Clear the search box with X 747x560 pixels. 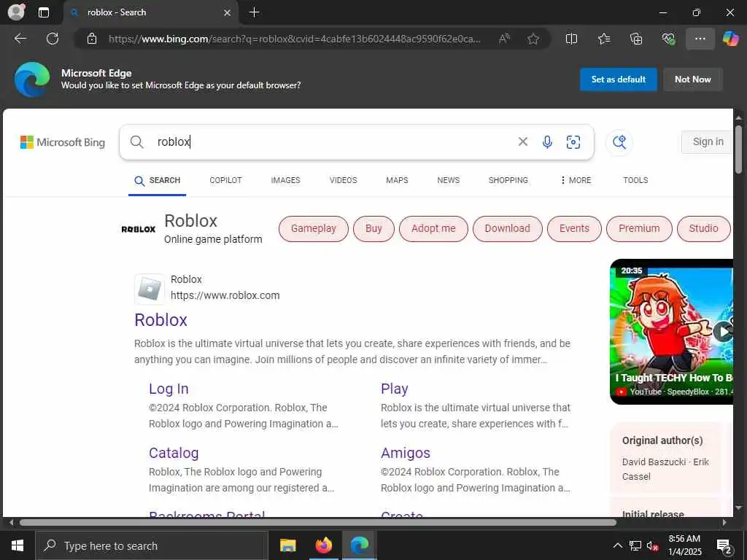522,141
